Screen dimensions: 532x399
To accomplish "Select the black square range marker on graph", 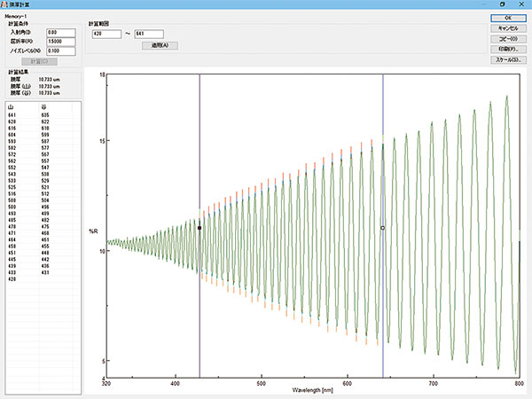I will coord(199,228).
